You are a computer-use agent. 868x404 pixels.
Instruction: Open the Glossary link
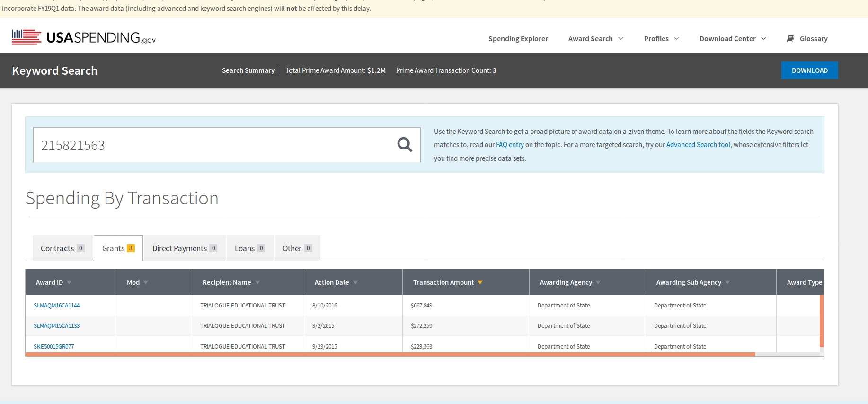814,39
